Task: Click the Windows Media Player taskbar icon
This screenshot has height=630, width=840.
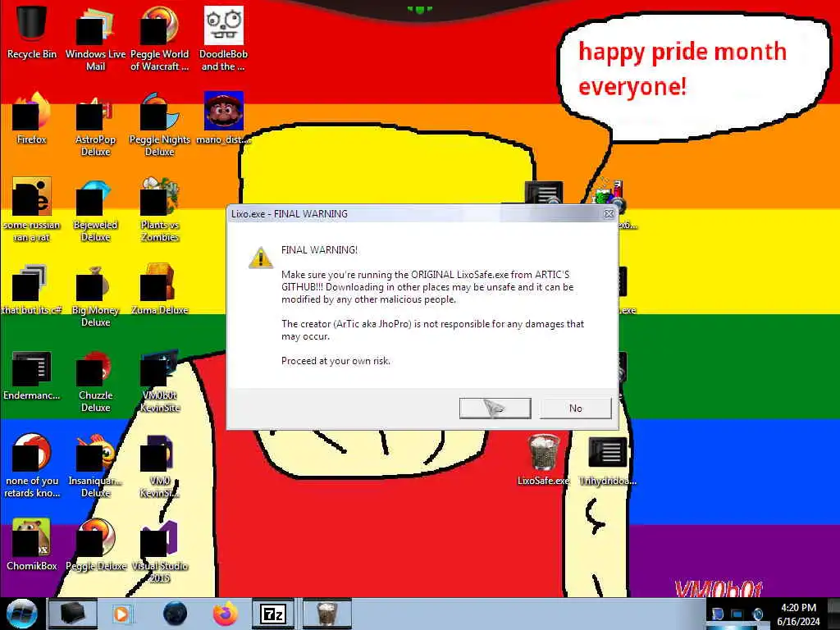Action: (x=122, y=614)
